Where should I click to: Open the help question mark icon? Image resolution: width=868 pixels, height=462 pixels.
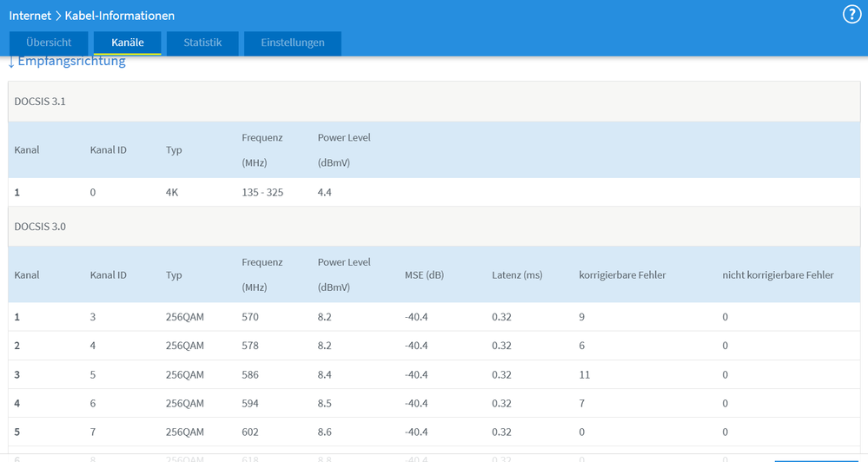coord(851,15)
